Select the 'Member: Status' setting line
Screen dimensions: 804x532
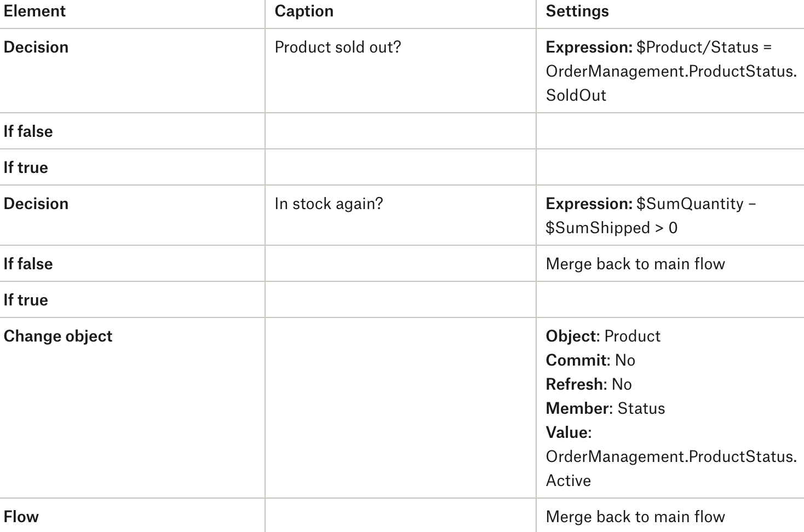pyautogui.click(x=605, y=408)
